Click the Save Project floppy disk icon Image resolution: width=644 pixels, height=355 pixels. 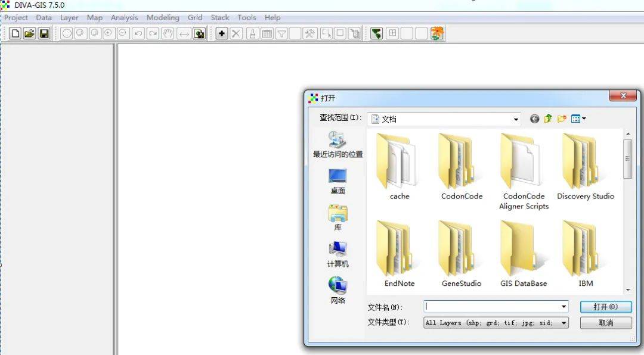click(x=44, y=33)
